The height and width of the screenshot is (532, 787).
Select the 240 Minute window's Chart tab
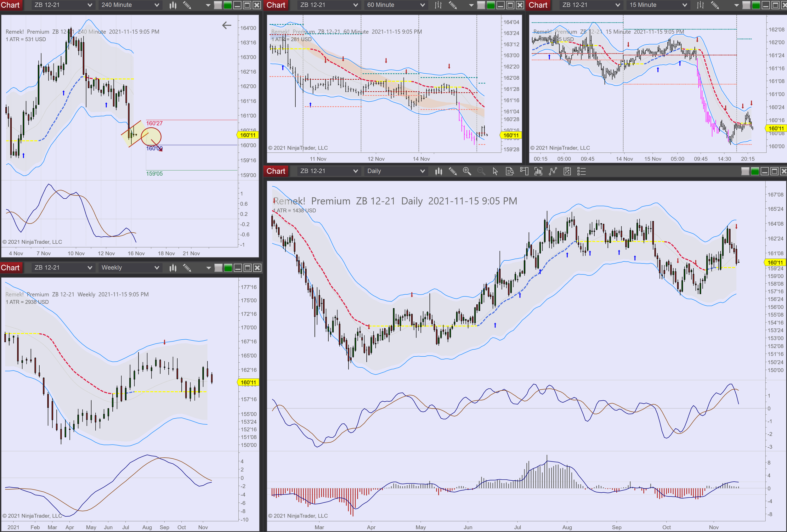pos(10,5)
